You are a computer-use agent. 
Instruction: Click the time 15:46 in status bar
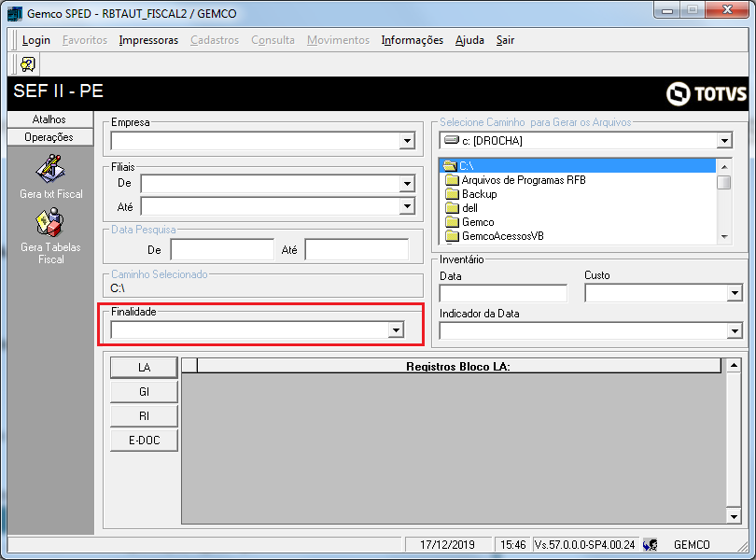click(x=513, y=544)
